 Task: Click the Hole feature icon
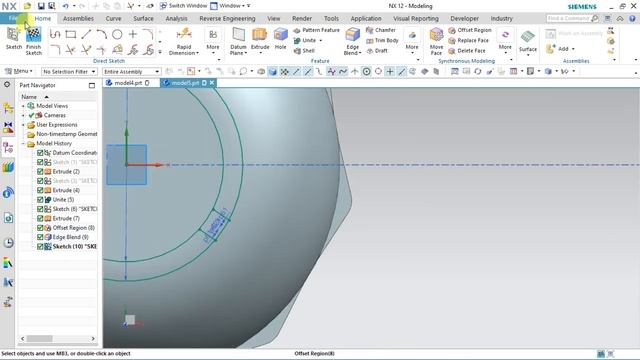(x=280, y=35)
